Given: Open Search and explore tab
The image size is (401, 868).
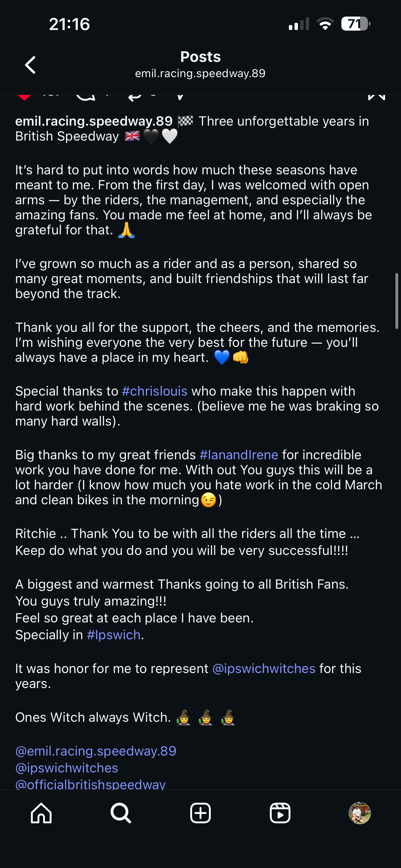Looking at the screenshot, I should pos(121,813).
